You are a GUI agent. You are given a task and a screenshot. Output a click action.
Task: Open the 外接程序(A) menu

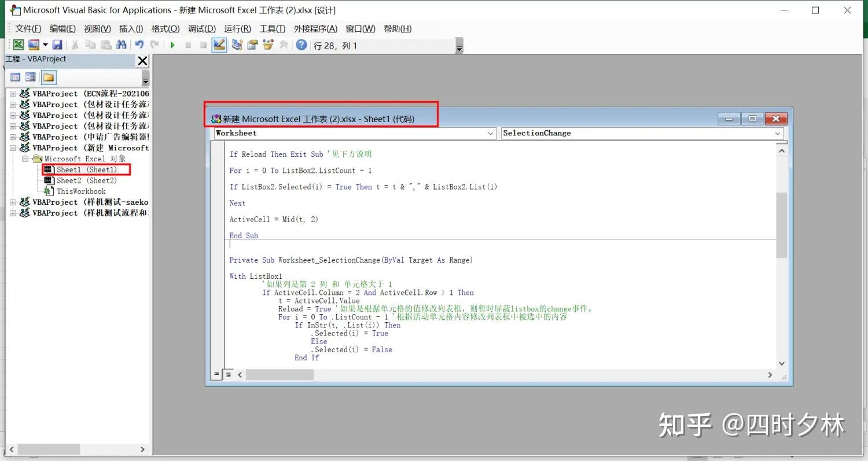coord(315,28)
